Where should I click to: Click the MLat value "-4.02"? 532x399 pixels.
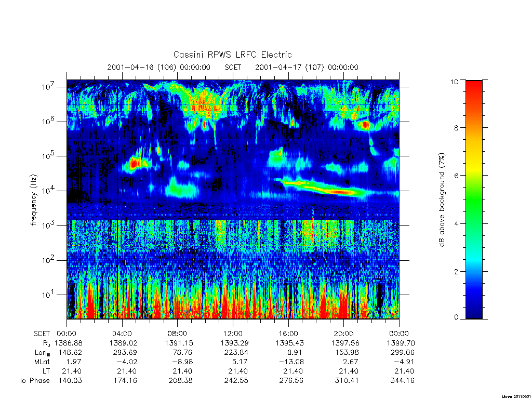click(x=128, y=362)
